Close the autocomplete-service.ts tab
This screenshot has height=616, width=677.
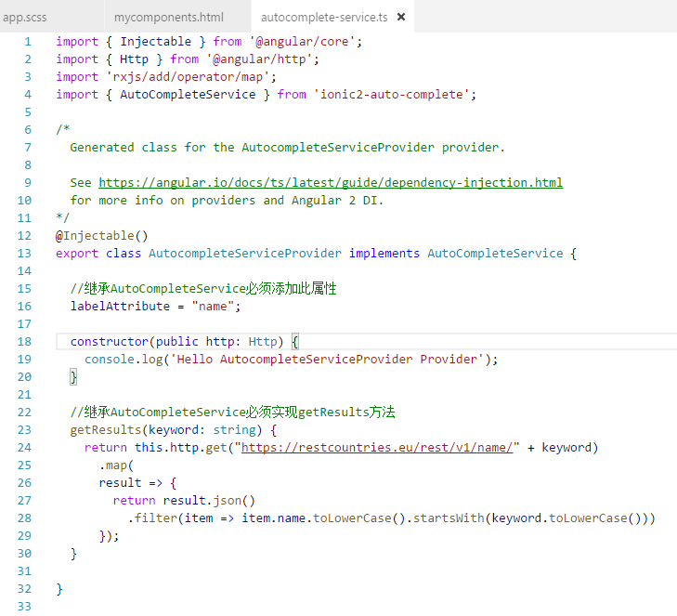(401, 17)
